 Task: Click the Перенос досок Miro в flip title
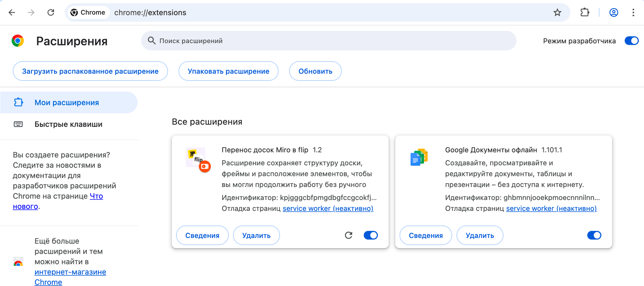265,150
